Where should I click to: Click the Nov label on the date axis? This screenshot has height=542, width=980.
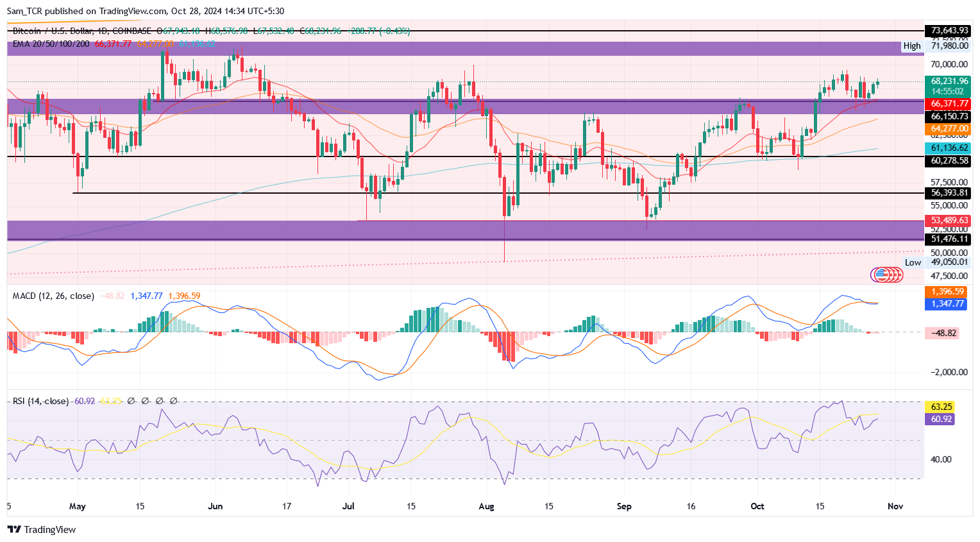(x=895, y=506)
